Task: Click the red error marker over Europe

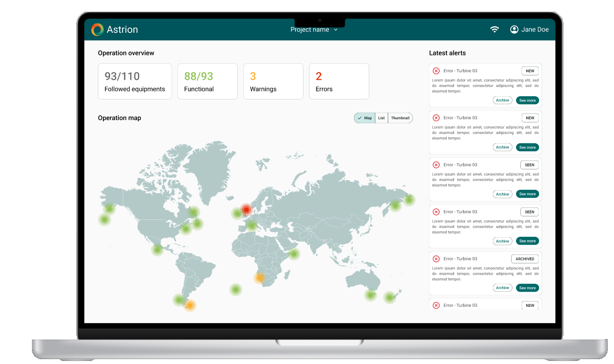Action: tap(246, 209)
